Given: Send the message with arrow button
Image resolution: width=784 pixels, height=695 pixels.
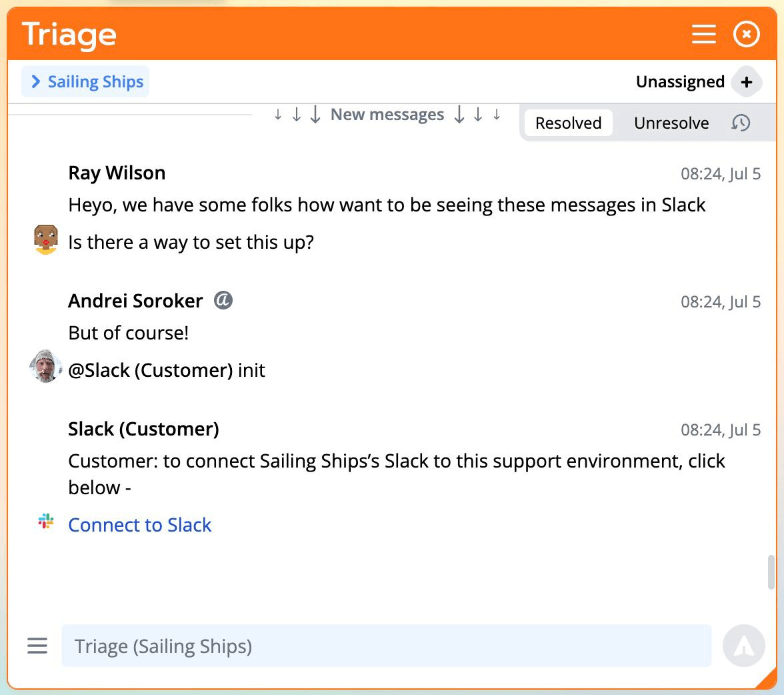Looking at the screenshot, I should click(x=744, y=646).
